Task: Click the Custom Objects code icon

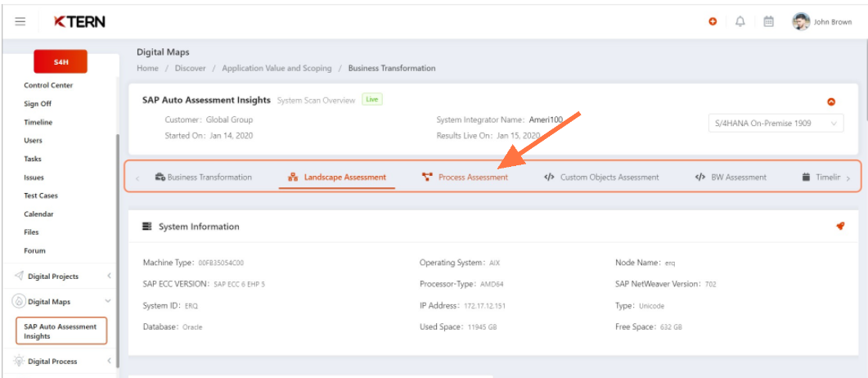Action: 549,177
